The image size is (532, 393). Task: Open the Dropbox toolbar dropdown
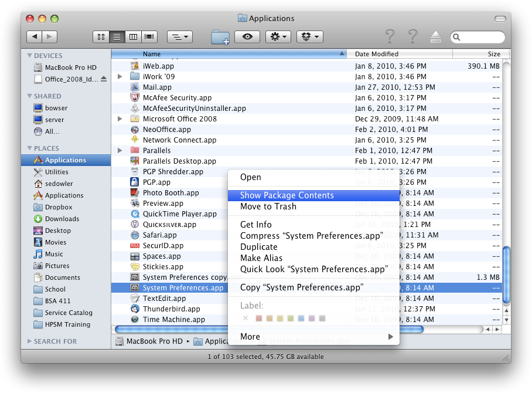(310, 37)
